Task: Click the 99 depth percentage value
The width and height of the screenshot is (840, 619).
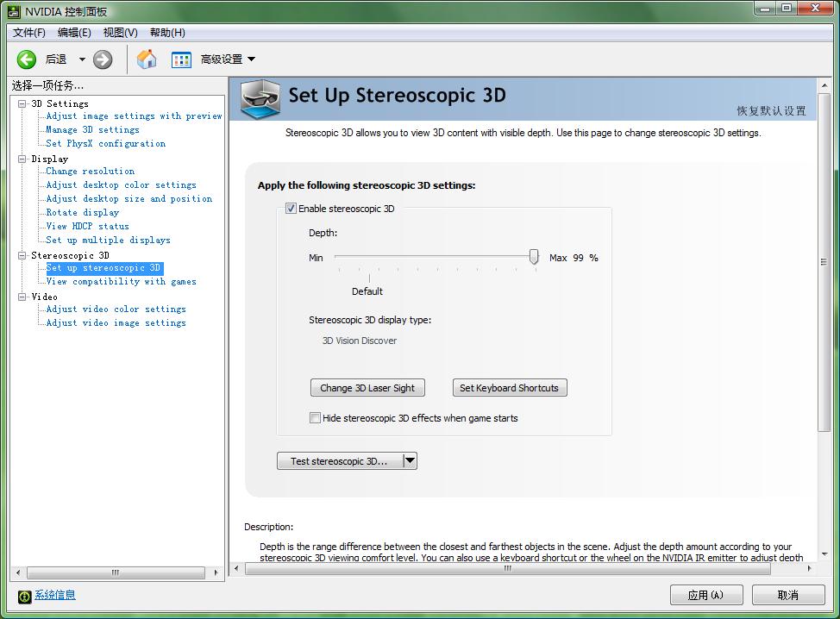Action: tap(578, 258)
